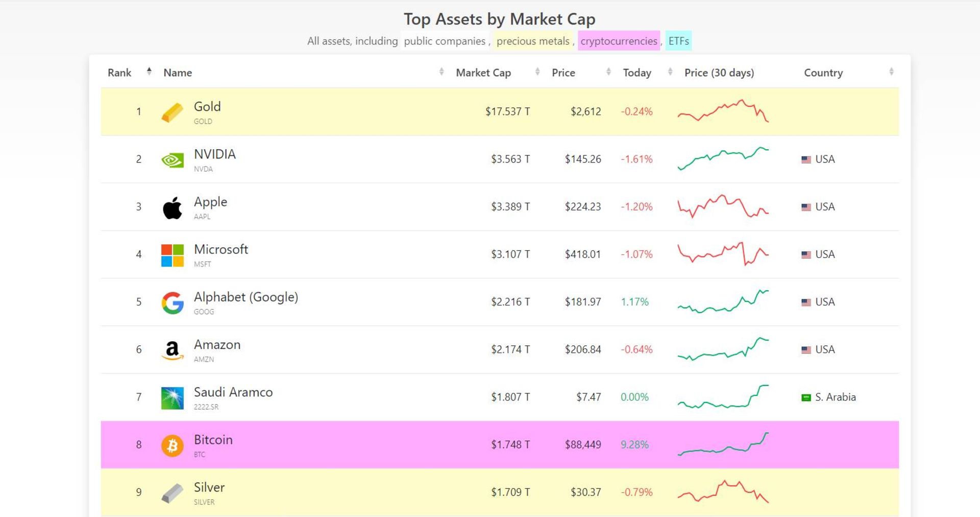The height and width of the screenshot is (517, 980).
Task: Click the Amazon logo icon
Action: pyautogui.click(x=172, y=350)
